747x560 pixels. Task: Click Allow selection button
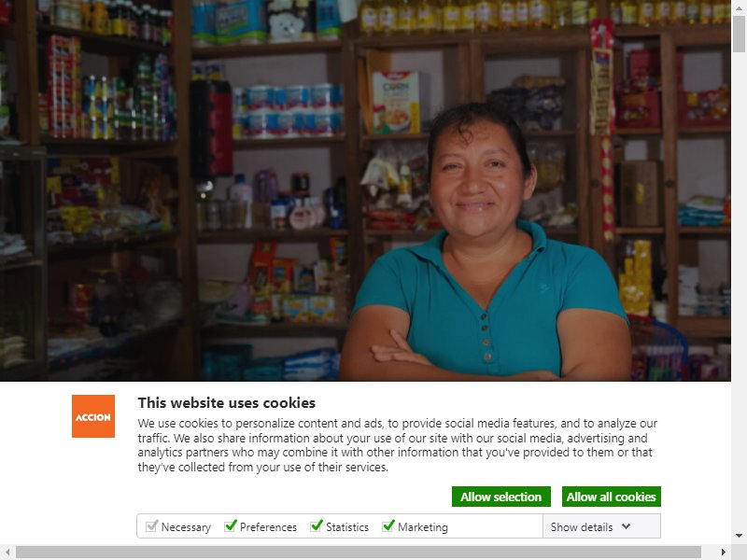coord(501,497)
